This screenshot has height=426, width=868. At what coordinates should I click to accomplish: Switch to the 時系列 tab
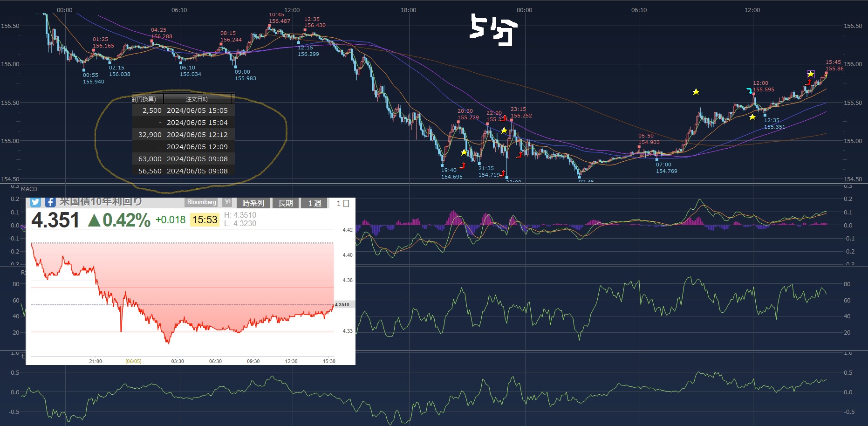253,203
